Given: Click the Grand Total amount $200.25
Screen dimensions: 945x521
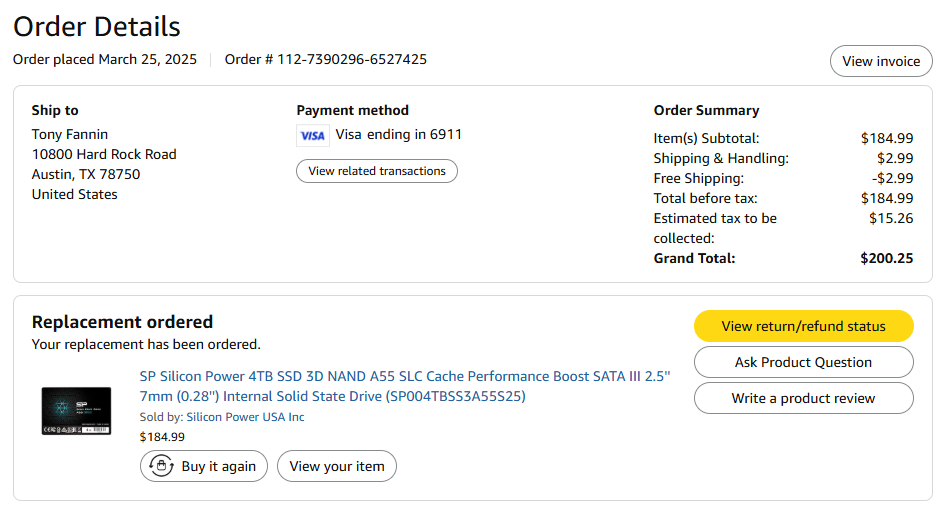Looking at the screenshot, I should (886, 258).
